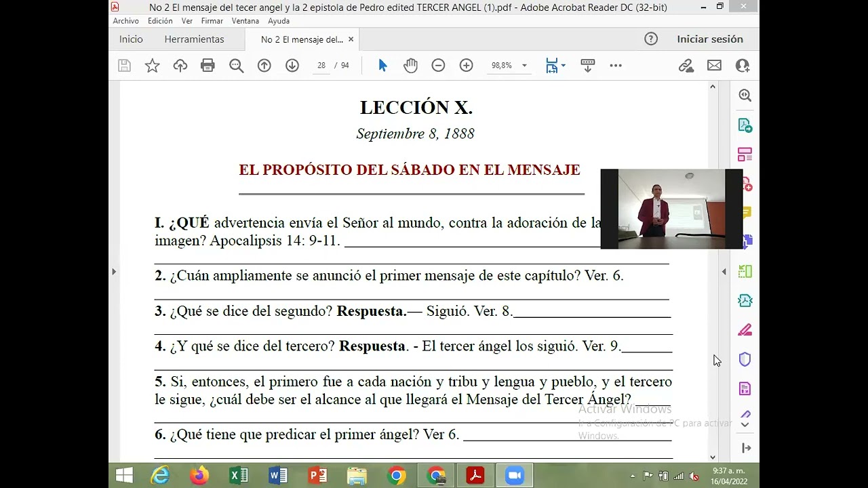Show more tools ellipsis menu
This screenshot has width=868, height=488.
coord(616,66)
